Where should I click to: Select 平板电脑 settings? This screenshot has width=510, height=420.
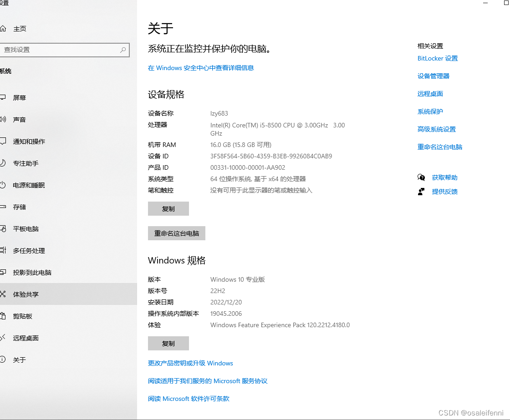(25, 229)
